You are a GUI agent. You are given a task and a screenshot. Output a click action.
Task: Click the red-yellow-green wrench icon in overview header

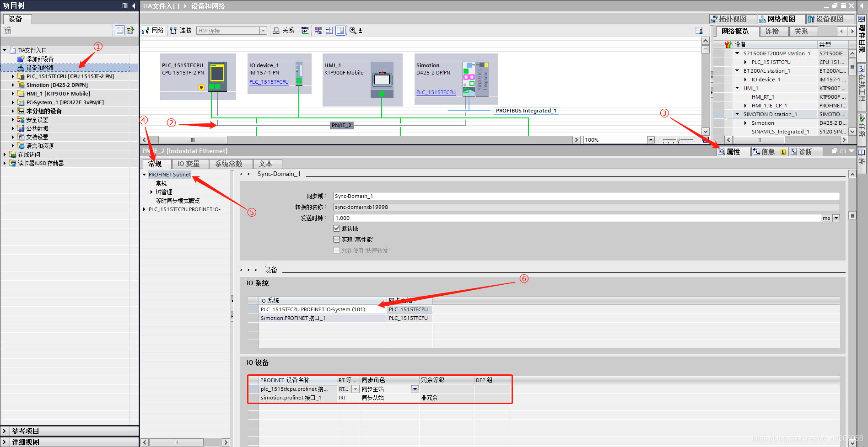tap(728, 44)
